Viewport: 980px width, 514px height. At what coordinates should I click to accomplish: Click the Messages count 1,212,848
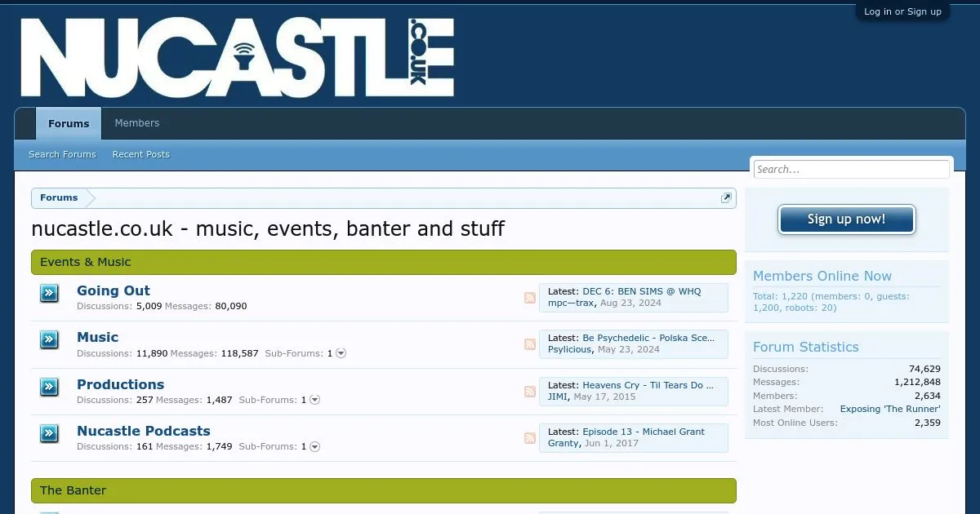click(x=917, y=382)
